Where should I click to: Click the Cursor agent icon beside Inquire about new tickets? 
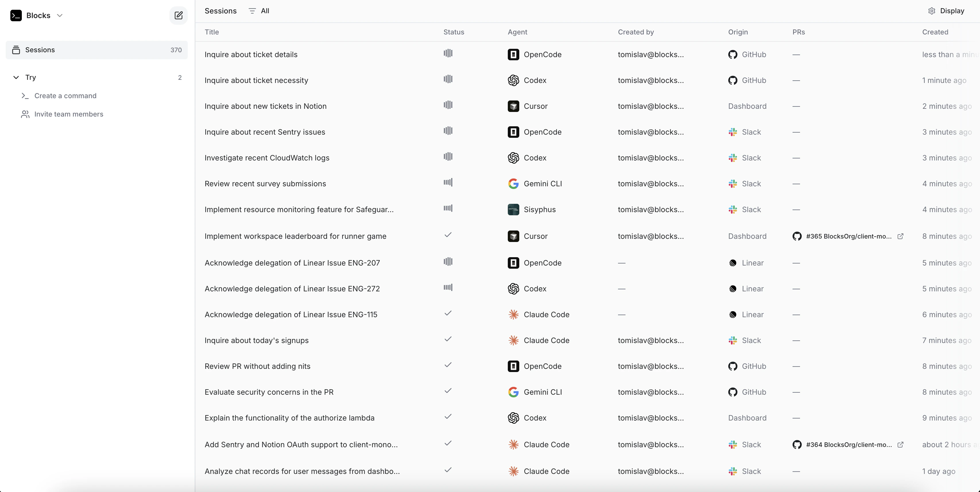coord(514,106)
